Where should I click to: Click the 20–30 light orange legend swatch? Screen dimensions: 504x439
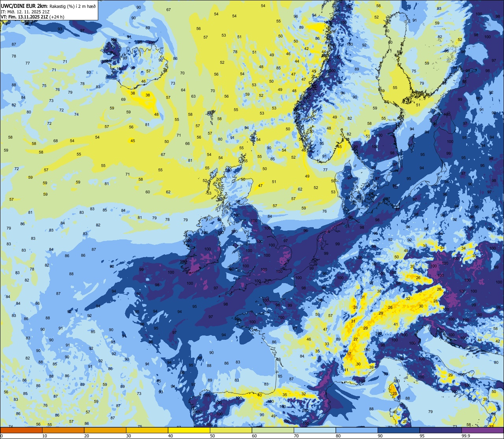point(105,430)
